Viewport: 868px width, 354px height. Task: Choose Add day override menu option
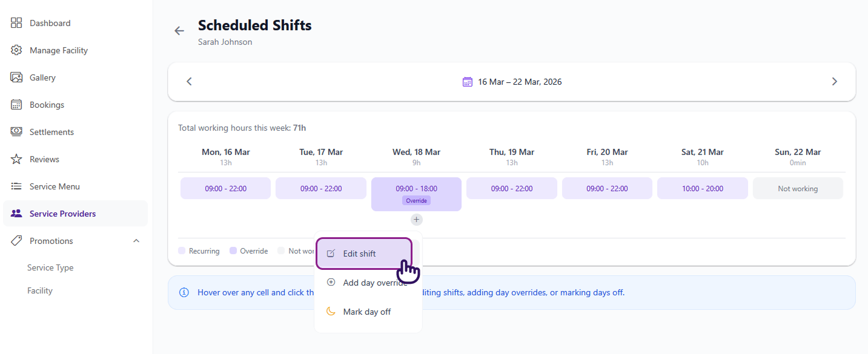(374, 283)
